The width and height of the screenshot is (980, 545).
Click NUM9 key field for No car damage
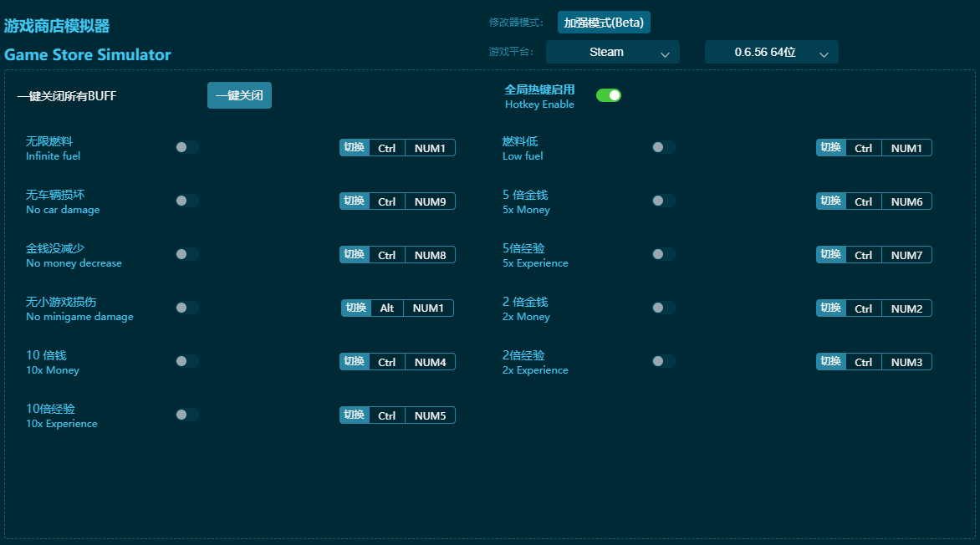[430, 201]
